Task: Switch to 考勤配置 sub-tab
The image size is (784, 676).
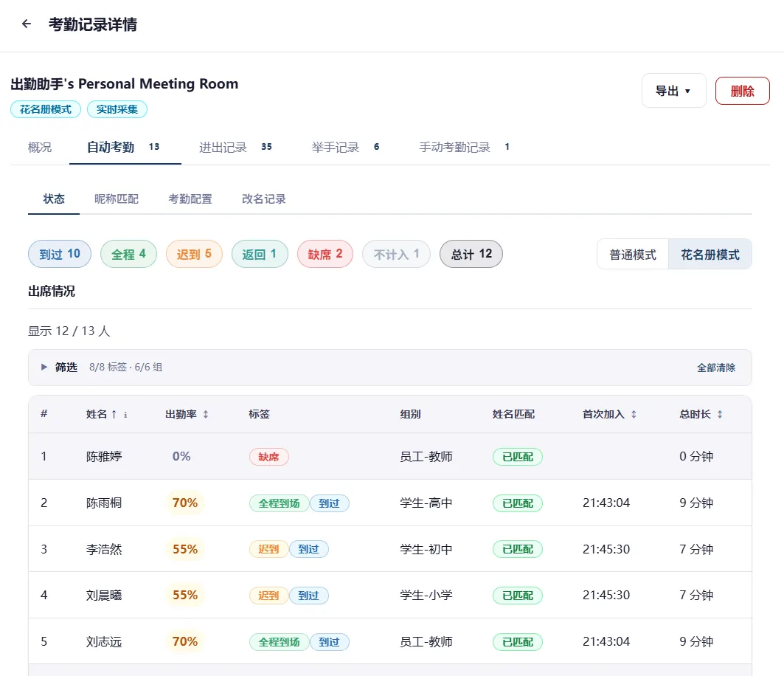Action: coord(190,199)
